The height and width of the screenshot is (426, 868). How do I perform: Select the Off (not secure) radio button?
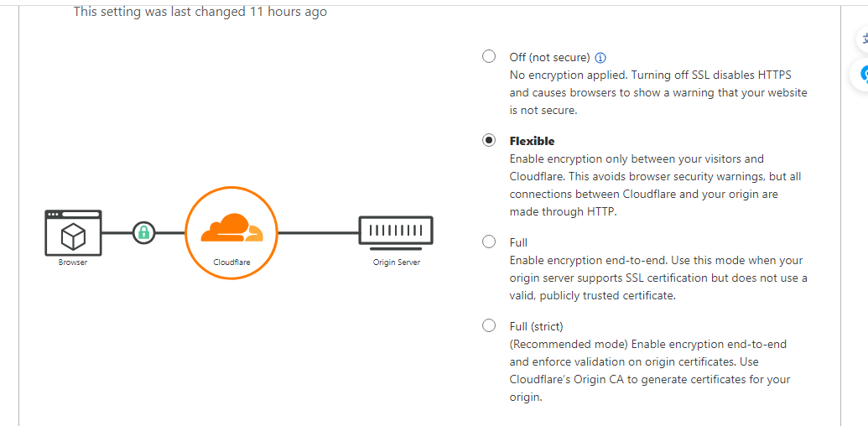click(x=489, y=56)
